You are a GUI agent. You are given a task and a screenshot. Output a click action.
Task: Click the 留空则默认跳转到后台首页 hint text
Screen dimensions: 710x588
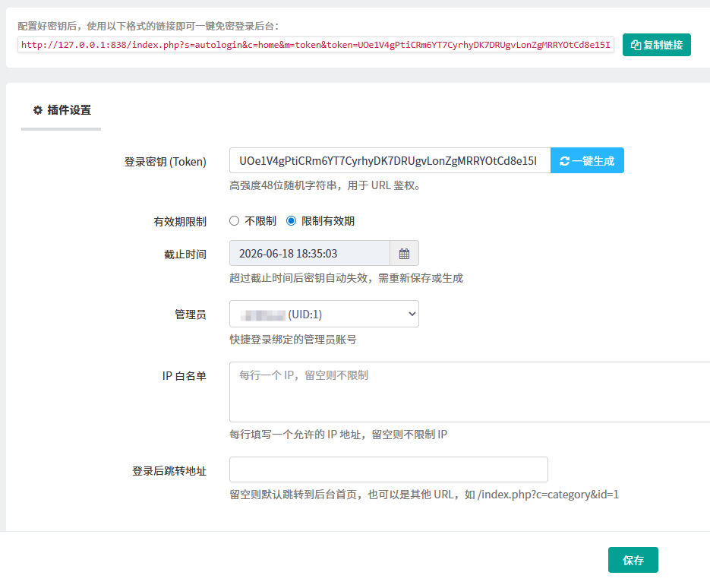(x=424, y=495)
